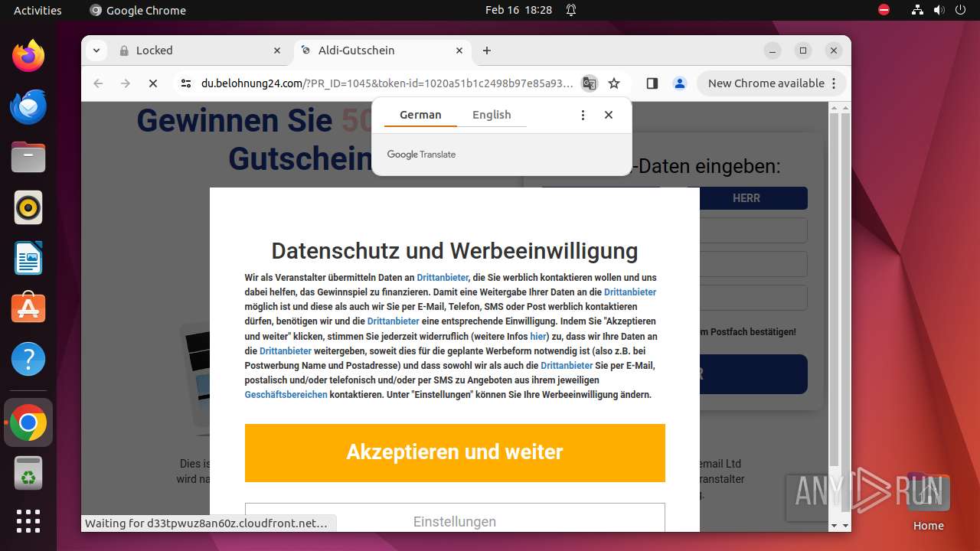Screen dimensions: 980x551
Task: Open the Activities overview
Action: [x=38, y=10]
